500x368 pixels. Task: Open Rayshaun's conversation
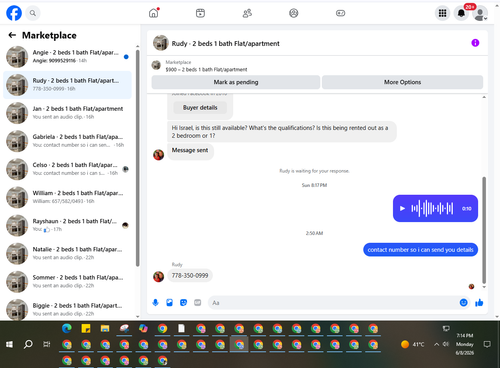point(67,225)
